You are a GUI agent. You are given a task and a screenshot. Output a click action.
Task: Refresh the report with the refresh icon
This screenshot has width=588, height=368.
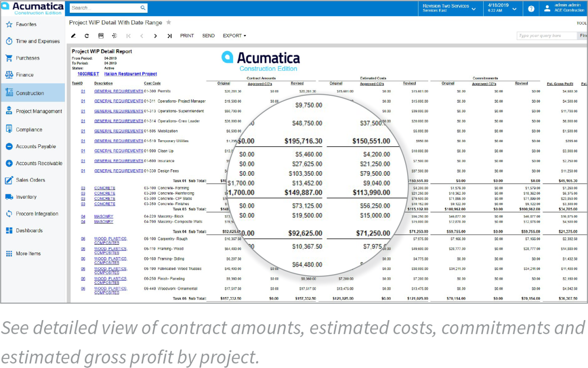(87, 35)
